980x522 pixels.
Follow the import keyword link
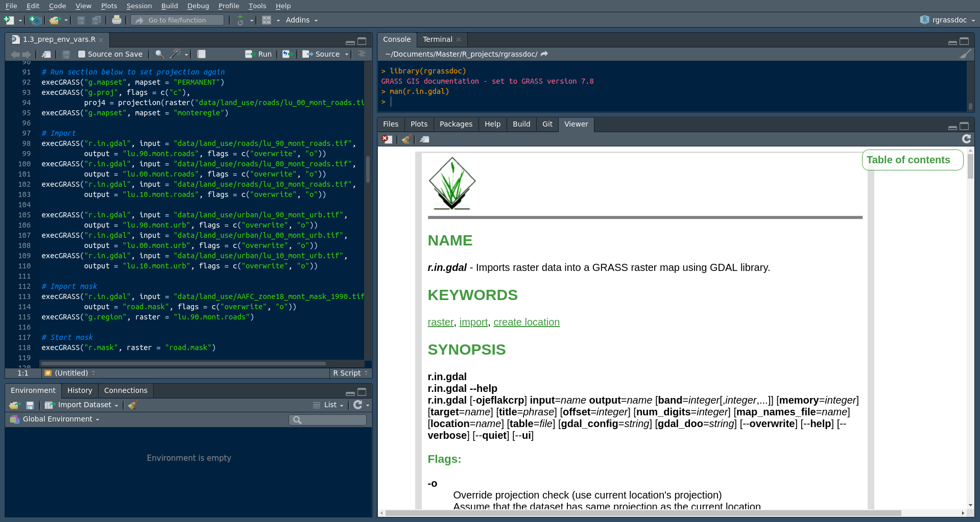click(x=473, y=322)
